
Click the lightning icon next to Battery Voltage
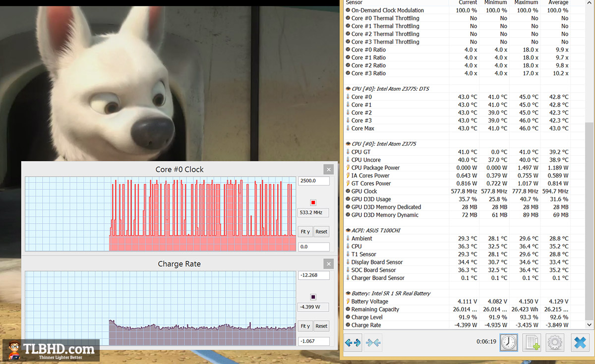(348, 302)
